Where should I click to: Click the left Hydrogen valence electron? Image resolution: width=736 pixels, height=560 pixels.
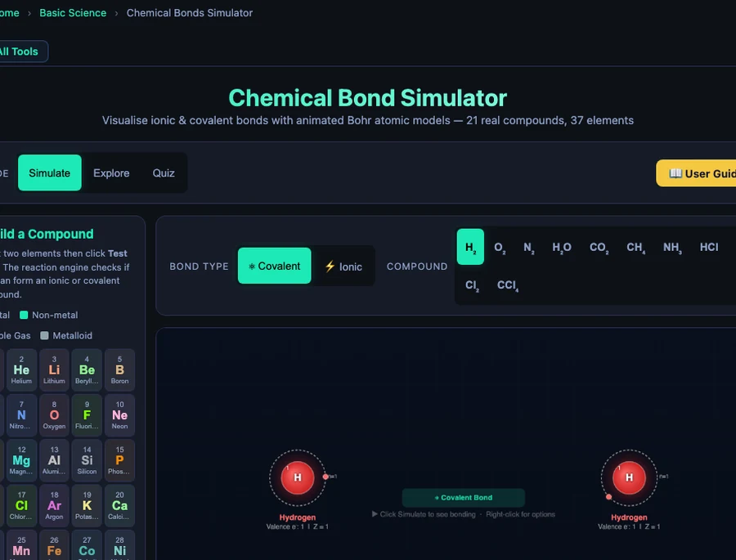coord(325,477)
